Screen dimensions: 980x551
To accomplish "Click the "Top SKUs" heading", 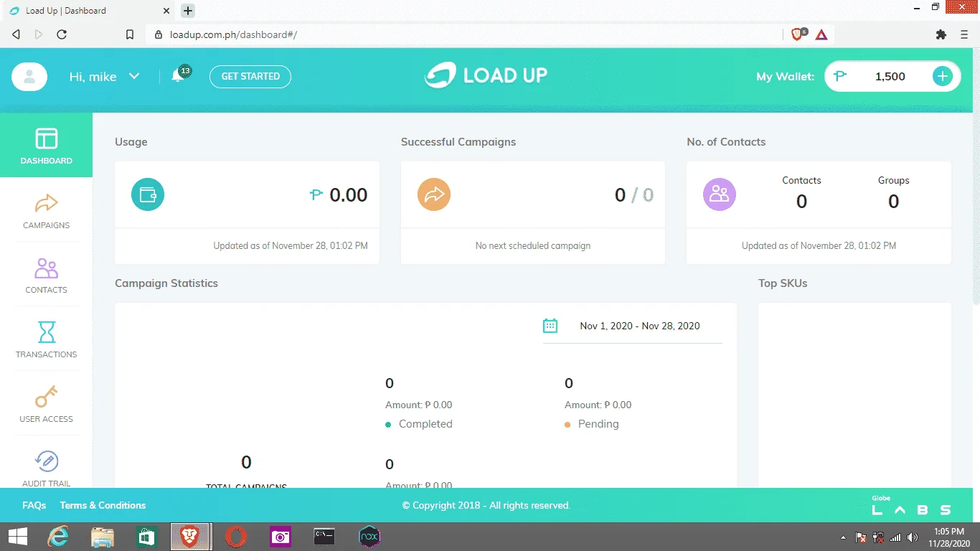I will (x=783, y=283).
